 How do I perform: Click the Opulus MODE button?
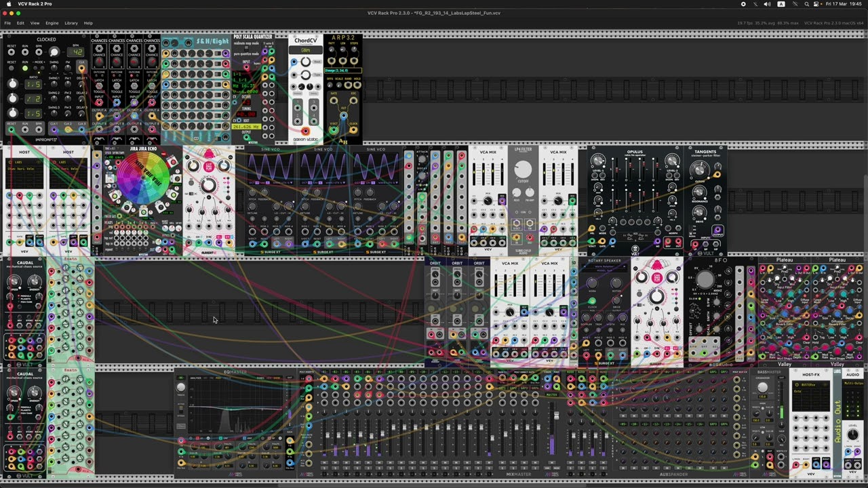602,228
